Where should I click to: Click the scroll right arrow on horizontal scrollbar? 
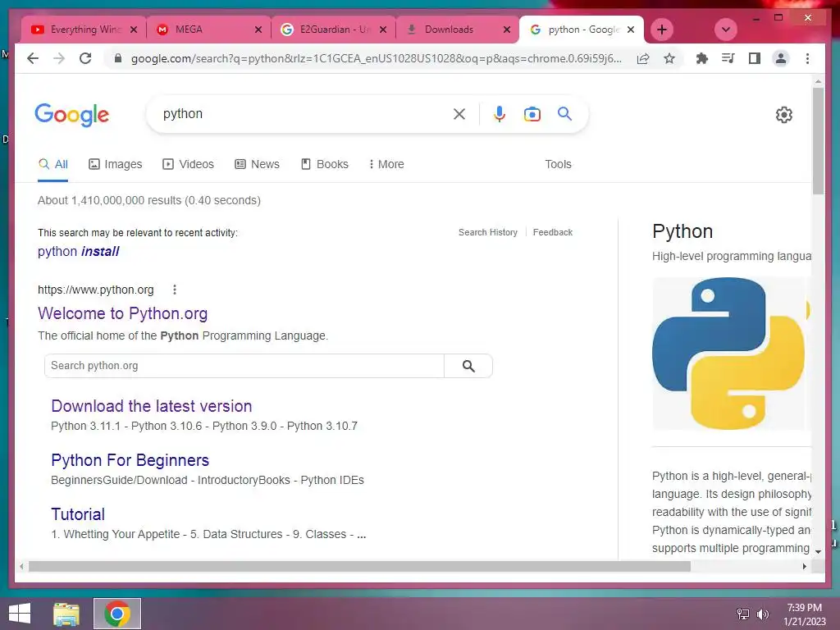point(804,566)
